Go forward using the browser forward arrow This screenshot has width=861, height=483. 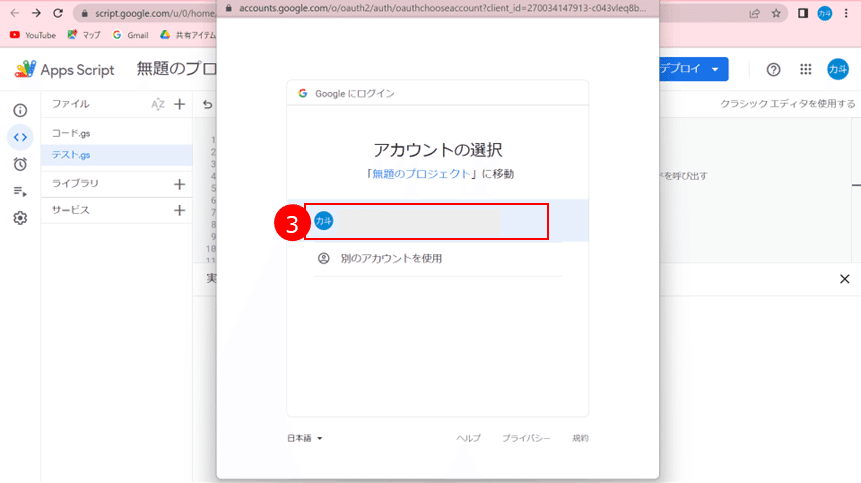[x=36, y=13]
